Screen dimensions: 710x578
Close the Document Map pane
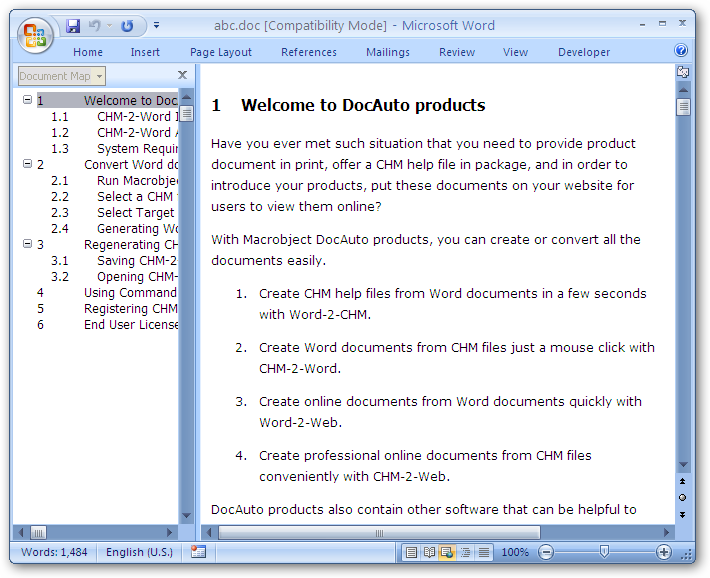click(x=182, y=75)
